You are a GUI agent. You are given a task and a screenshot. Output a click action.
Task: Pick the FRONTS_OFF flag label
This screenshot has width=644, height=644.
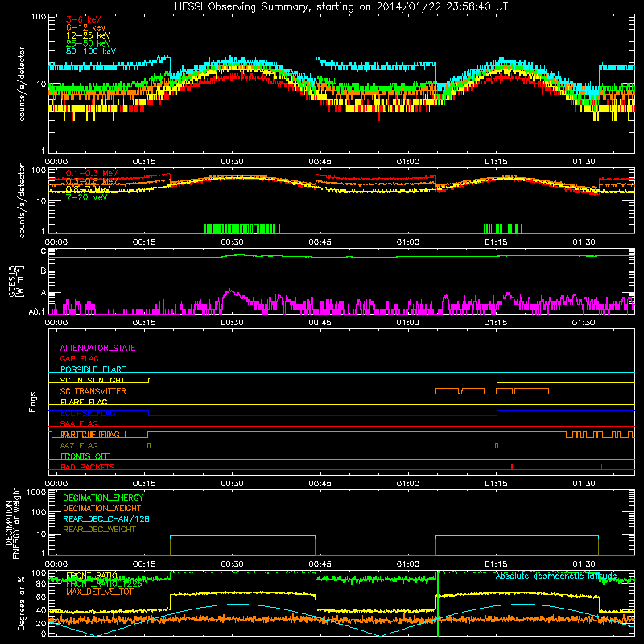(85, 456)
